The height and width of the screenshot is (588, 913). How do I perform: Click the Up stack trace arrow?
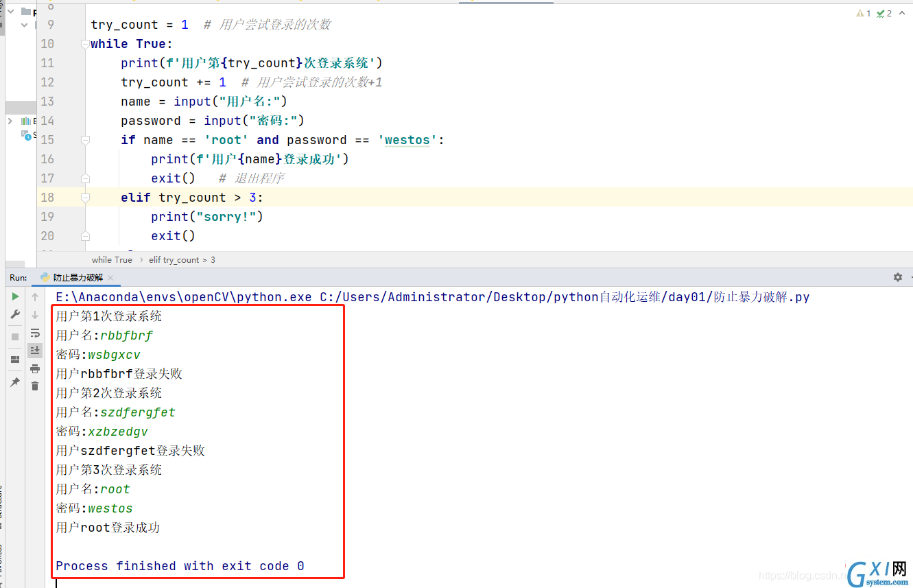[x=35, y=297]
